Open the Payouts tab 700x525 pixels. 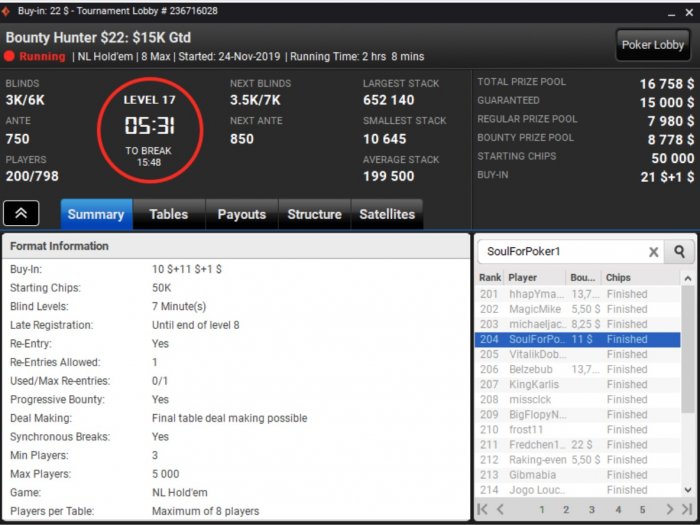[242, 214]
